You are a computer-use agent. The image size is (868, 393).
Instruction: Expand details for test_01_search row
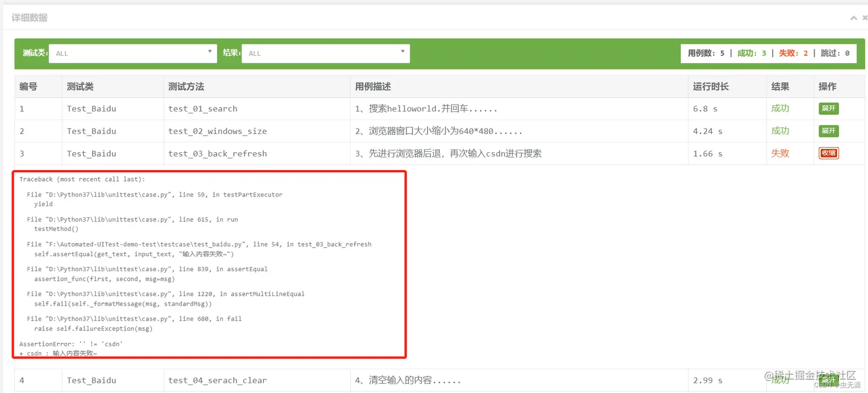pyautogui.click(x=828, y=108)
